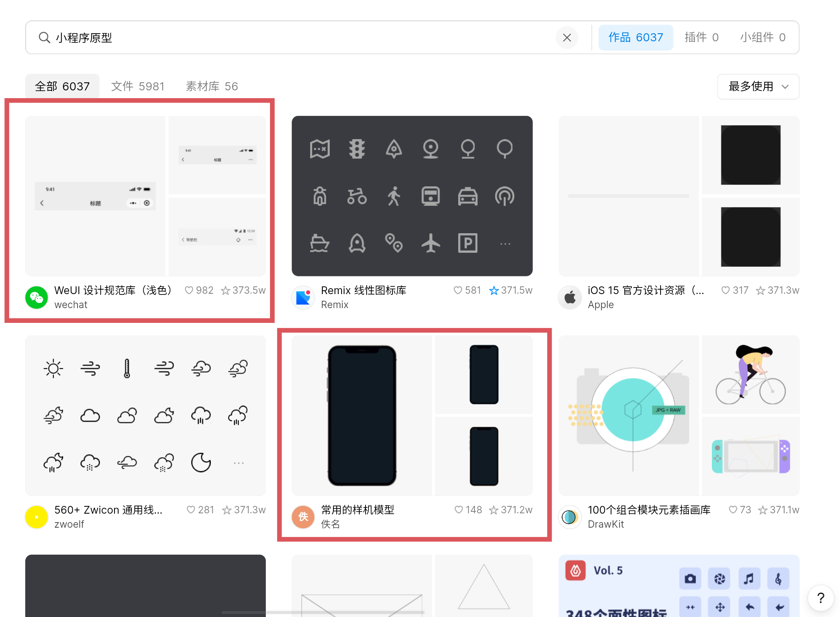The height and width of the screenshot is (617, 840).
Task: Click the wechat author name
Action: pyautogui.click(x=71, y=305)
